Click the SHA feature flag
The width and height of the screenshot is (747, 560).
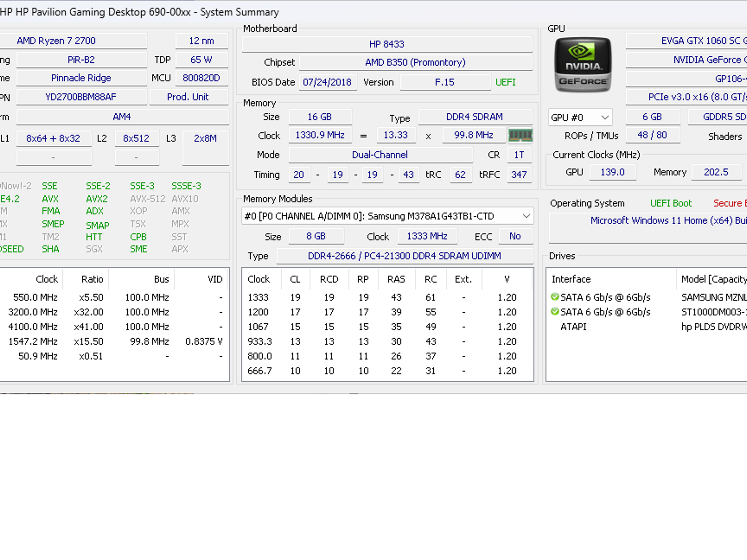[x=51, y=249]
